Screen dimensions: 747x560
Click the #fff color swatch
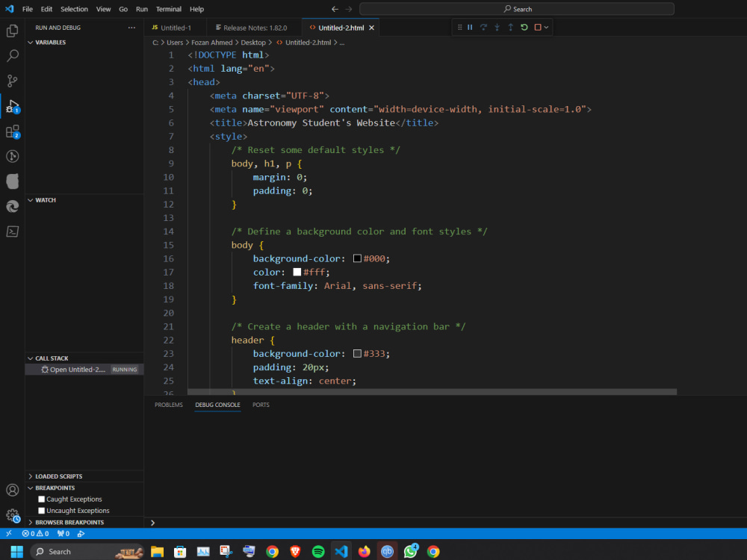(297, 272)
